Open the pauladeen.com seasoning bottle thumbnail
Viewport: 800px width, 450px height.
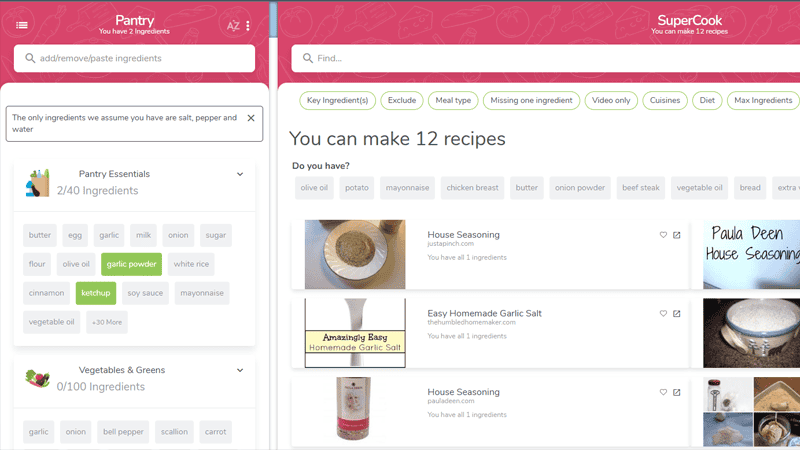[355, 408]
